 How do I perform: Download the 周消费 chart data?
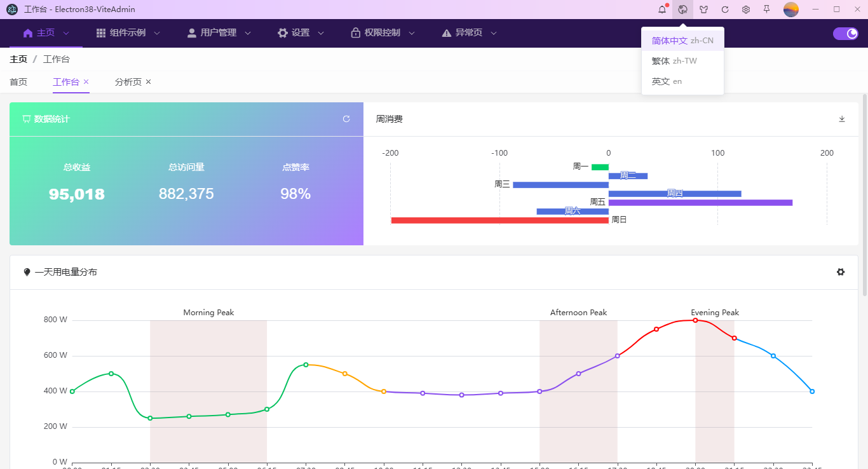point(841,119)
